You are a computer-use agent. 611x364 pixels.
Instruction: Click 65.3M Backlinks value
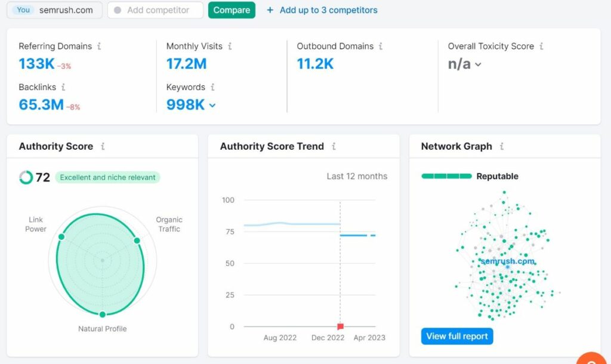pyautogui.click(x=41, y=104)
